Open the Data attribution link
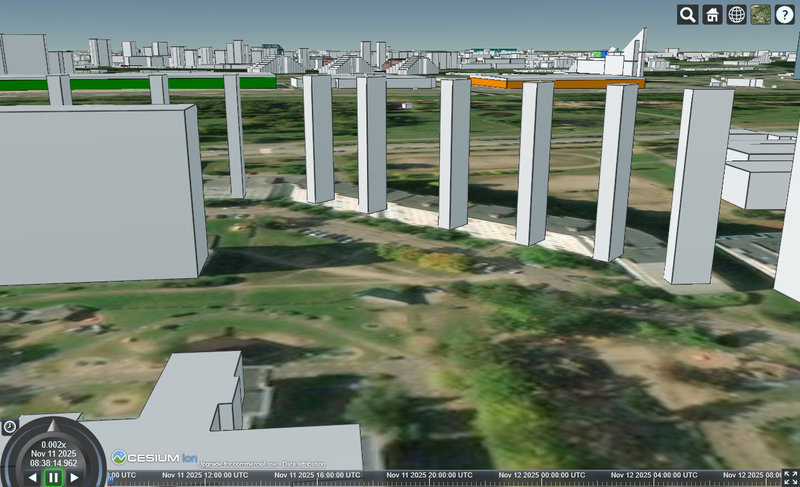This screenshot has width=800, height=487. tap(301, 465)
